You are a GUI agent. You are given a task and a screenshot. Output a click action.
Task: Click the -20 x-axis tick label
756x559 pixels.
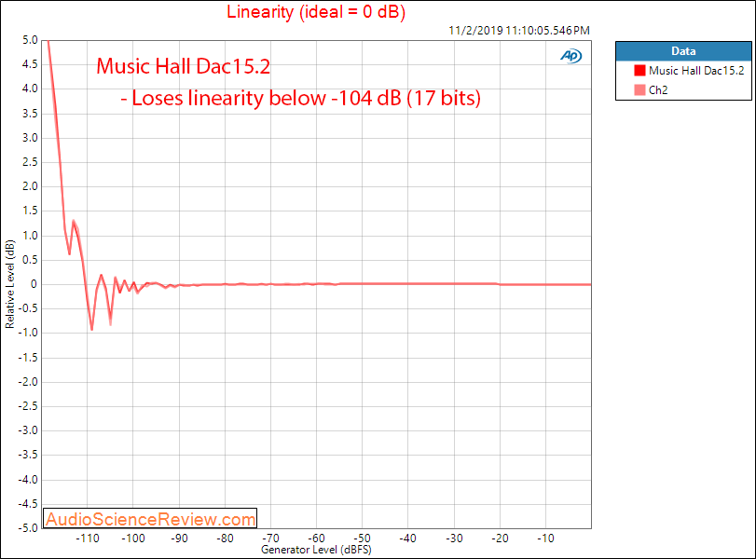[500, 539]
